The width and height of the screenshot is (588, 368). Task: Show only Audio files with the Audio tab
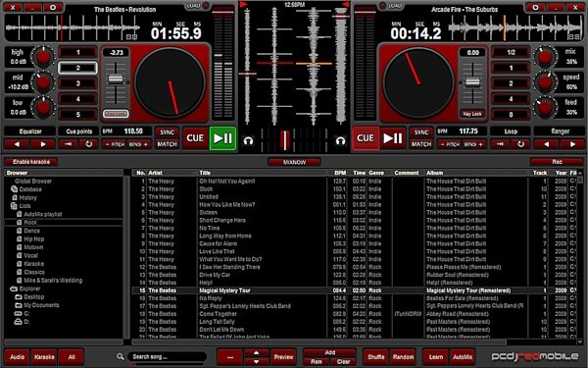18,357
